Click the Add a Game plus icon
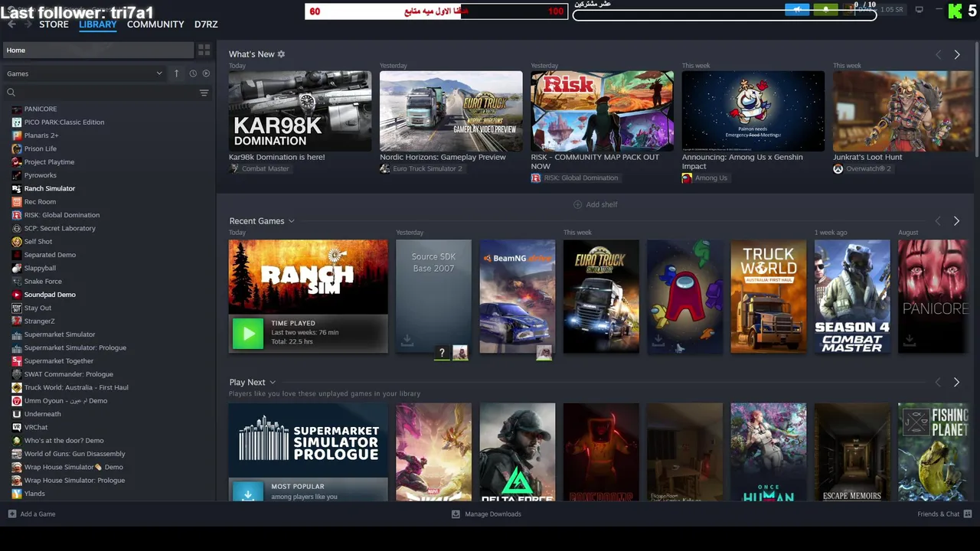The image size is (980, 551). 11,514
